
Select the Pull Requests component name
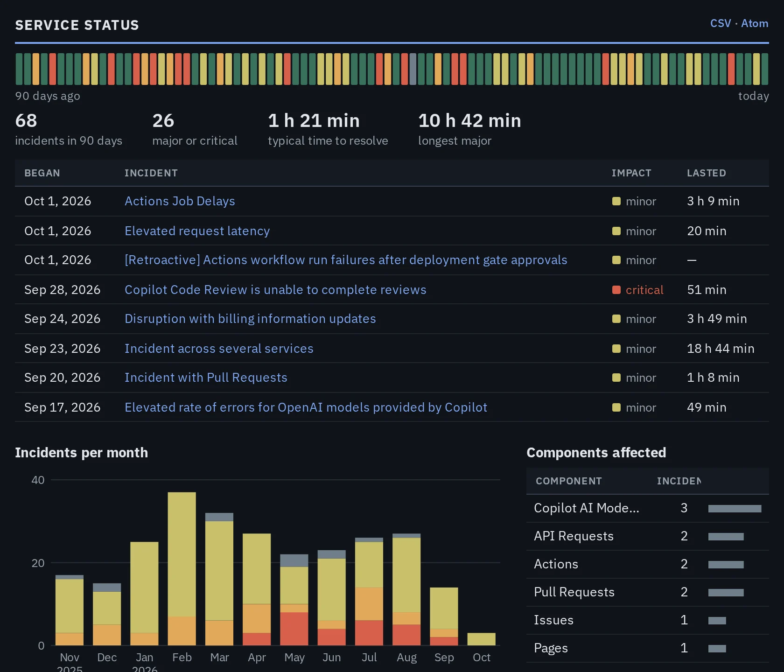point(574,592)
